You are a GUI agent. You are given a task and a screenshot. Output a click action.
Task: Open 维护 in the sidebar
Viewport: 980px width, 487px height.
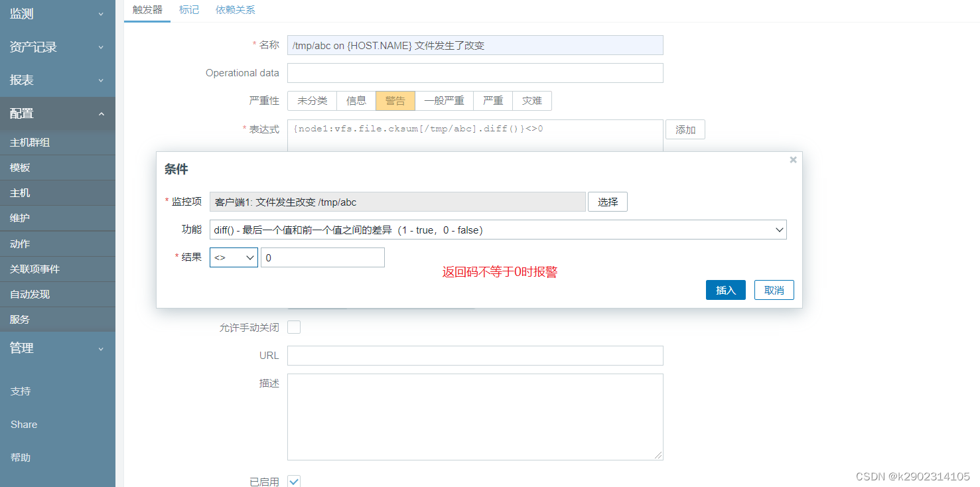(x=58, y=218)
